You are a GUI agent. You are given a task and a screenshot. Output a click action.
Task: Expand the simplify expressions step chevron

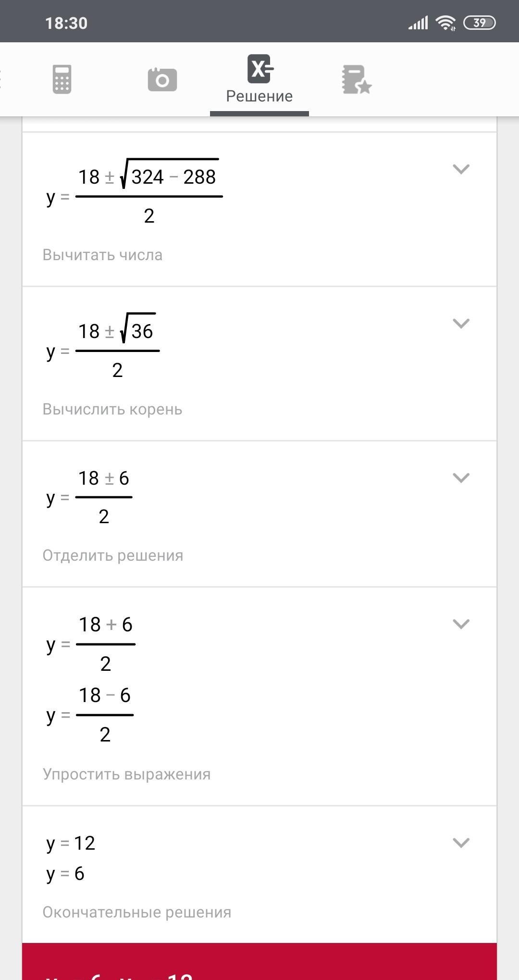coord(461,624)
